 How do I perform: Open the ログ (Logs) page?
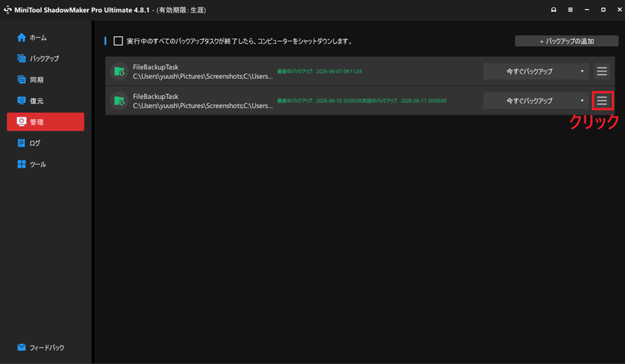pyautogui.click(x=46, y=143)
